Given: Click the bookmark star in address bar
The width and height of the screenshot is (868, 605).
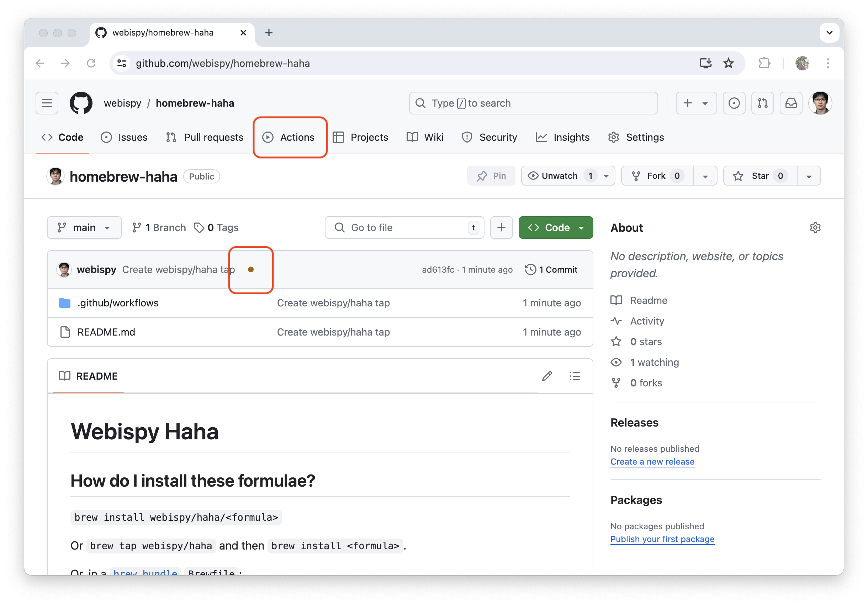Looking at the screenshot, I should point(728,63).
